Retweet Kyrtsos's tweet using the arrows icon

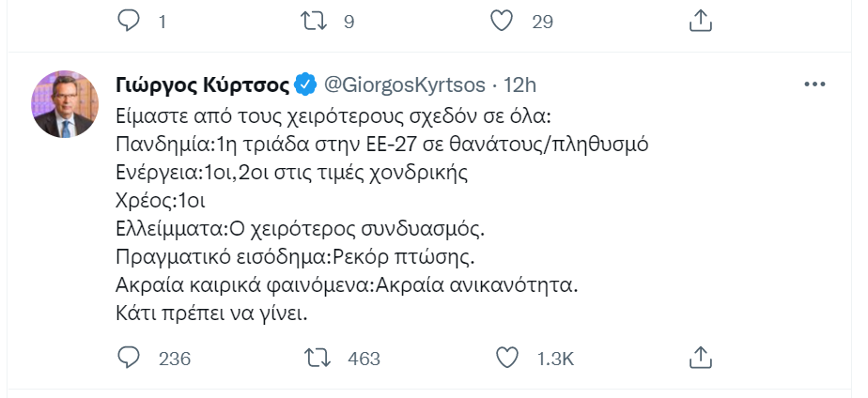[x=318, y=359]
